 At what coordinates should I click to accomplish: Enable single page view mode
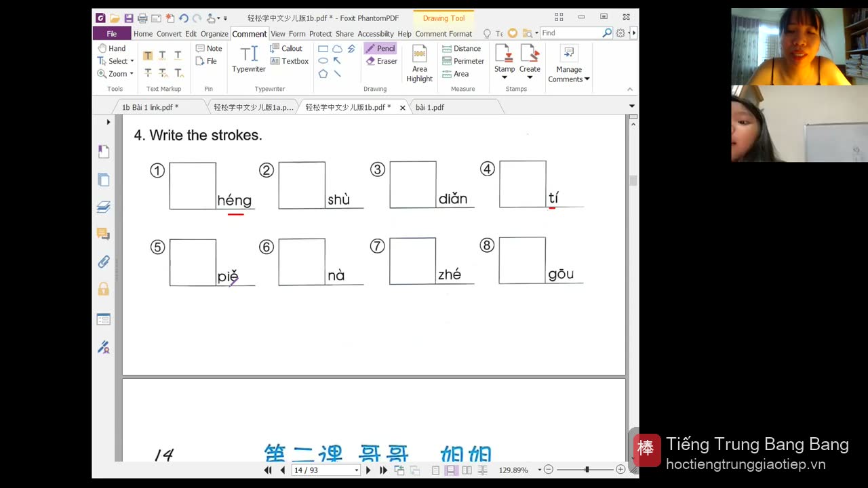point(435,470)
